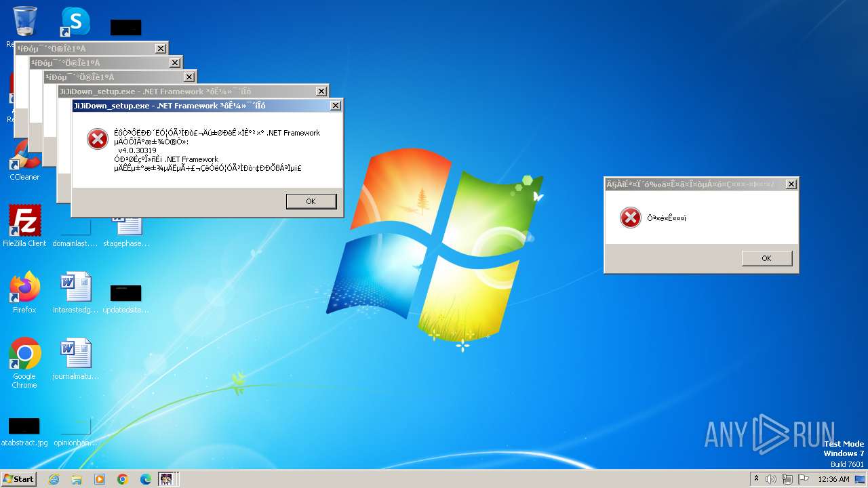Open the volume control in the tray
The width and height of the screenshot is (868, 488).
pos(771,479)
